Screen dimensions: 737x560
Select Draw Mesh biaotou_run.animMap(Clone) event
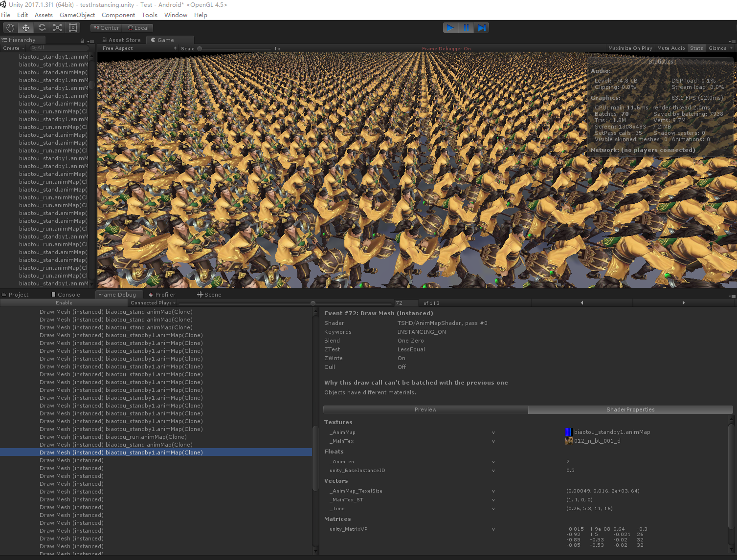pyautogui.click(x=156, y=437)
